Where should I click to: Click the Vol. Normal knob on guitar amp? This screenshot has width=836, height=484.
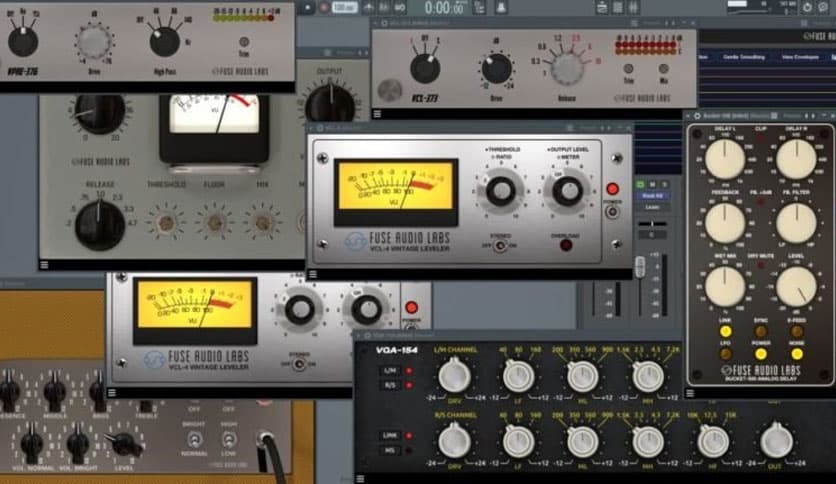[x=31, y=443]
